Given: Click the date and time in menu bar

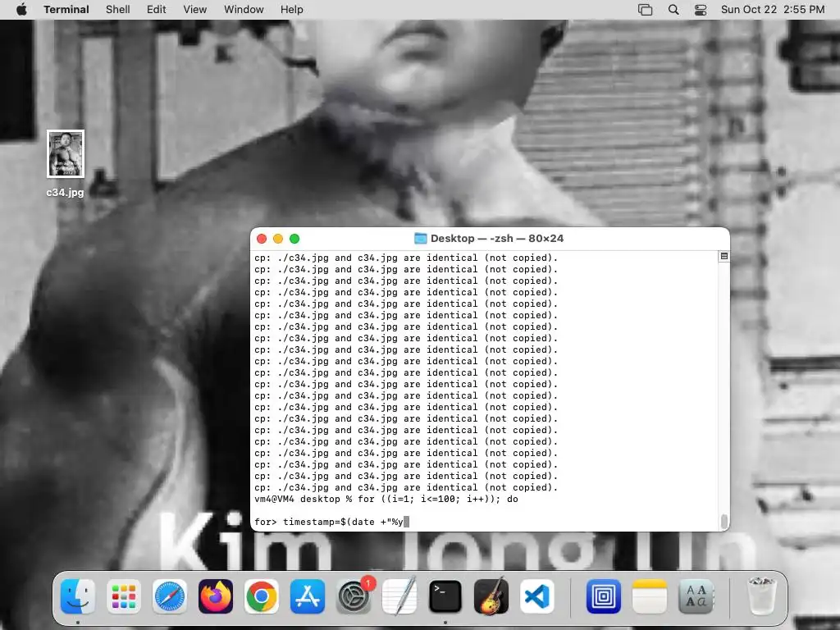Looking at the screenshot, I should tap(773, 10).
